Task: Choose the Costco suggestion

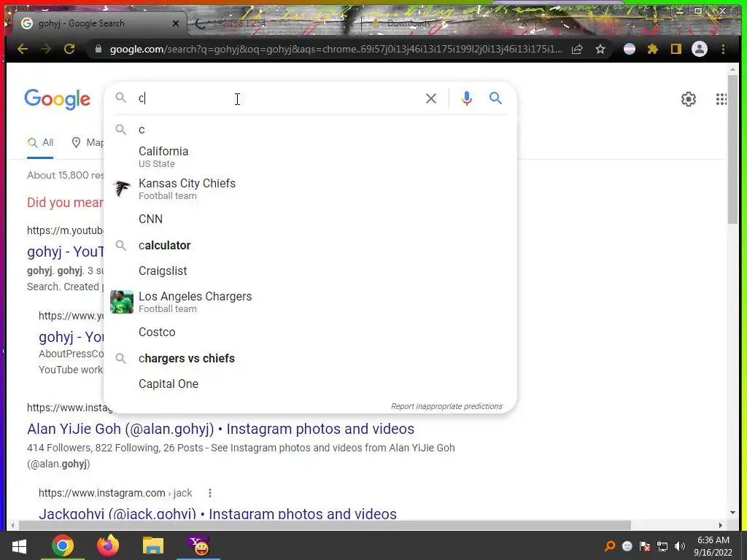Action: [310, 332]
